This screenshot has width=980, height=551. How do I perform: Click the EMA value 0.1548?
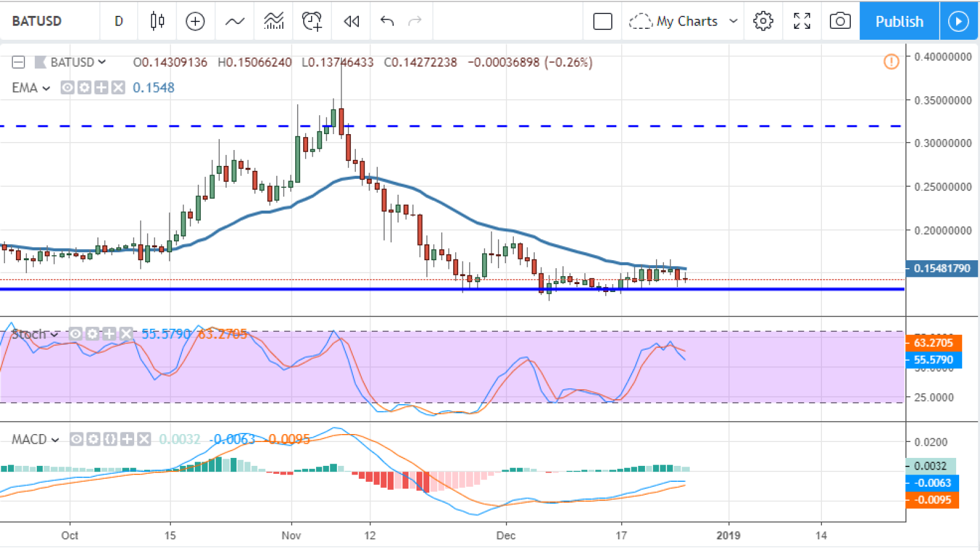pyautogui.click(x=154, y=88)
